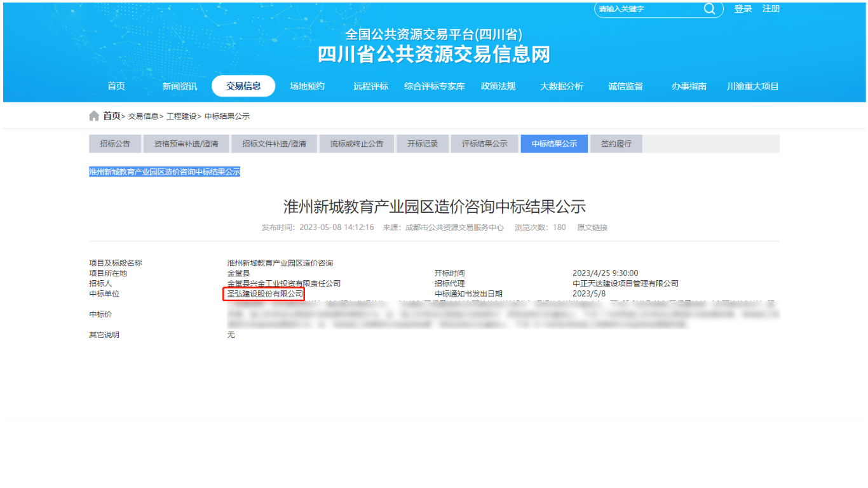This screenshot has height=488, width=868.
Task: Switch to the 招标公告 tab
Action: point(115,144)
